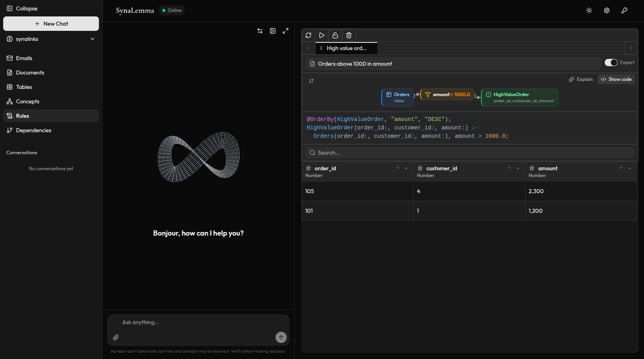The image size is (644, 359).
Task: Sort ascending on customer_id column arrow
Action: click(509, 168)
